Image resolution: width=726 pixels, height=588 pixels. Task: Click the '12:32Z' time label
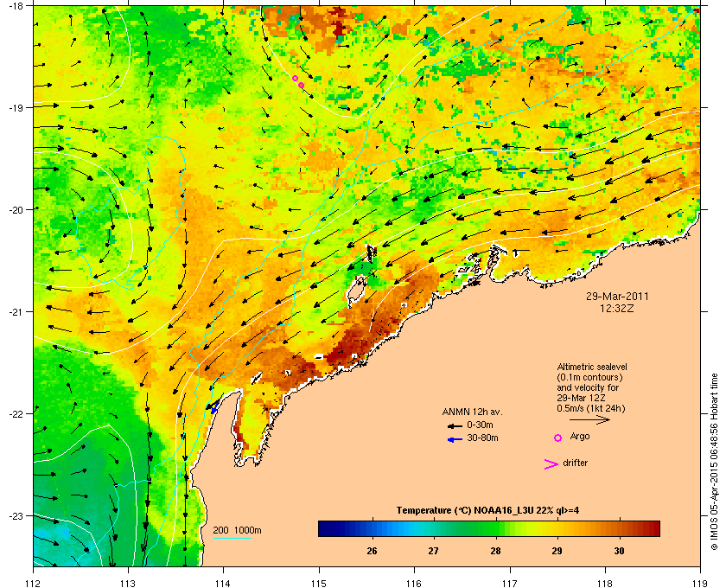pyautogui.click(x=616, y=308)
